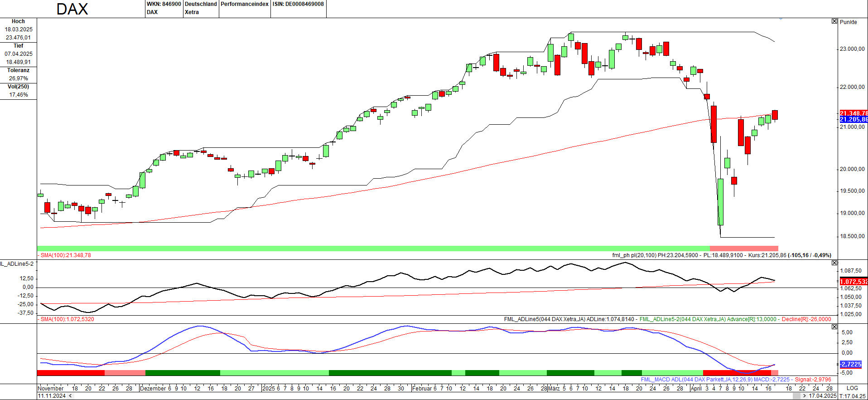Toggle the LOG scale setting
This screenshot has width=868, height=400.
852,388
